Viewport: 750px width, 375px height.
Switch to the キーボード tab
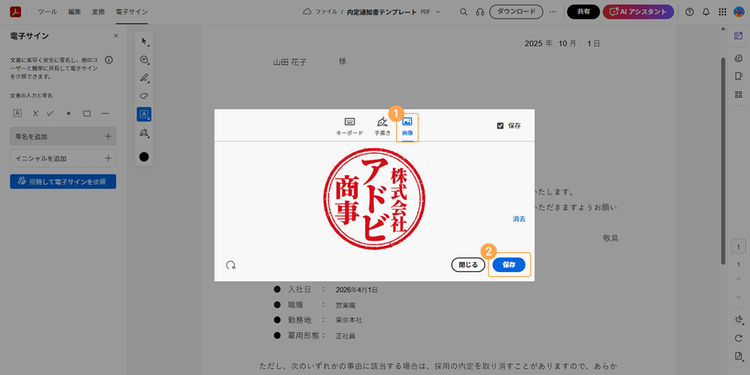(x=350, y=127)
